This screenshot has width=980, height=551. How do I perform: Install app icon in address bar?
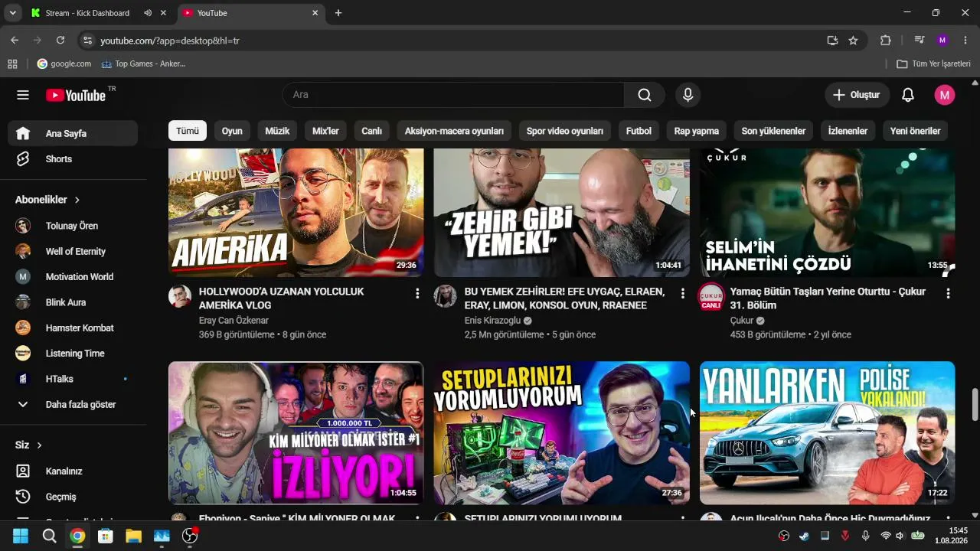pos(832,41)
